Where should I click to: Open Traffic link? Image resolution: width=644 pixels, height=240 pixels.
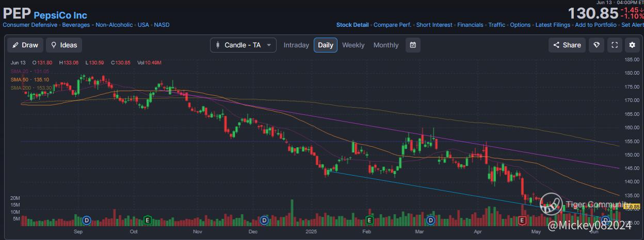(496, 25)
